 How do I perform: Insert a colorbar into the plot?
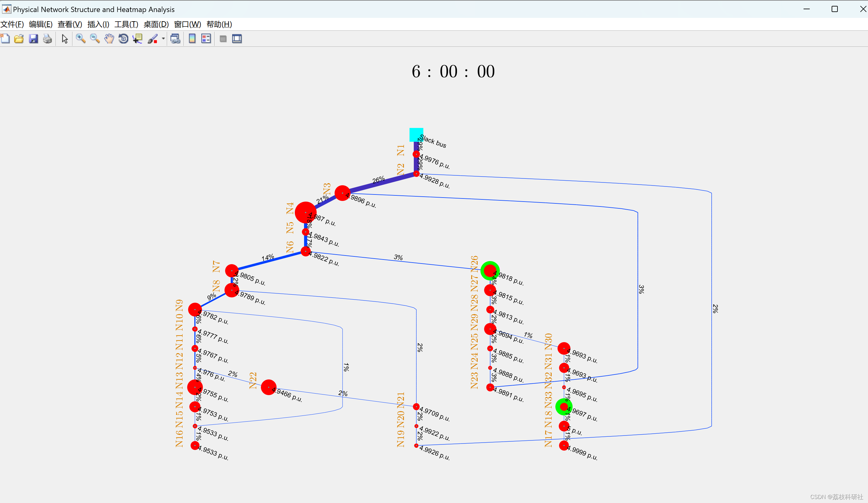192,39
